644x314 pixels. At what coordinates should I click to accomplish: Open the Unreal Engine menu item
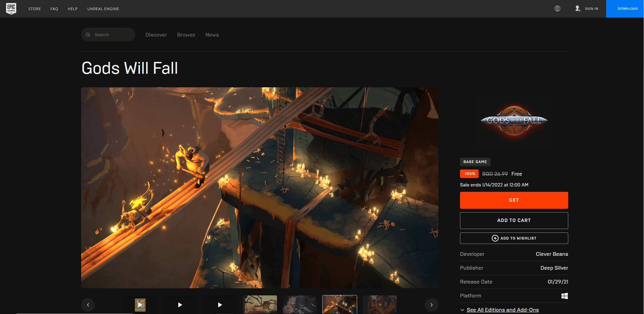103,9
